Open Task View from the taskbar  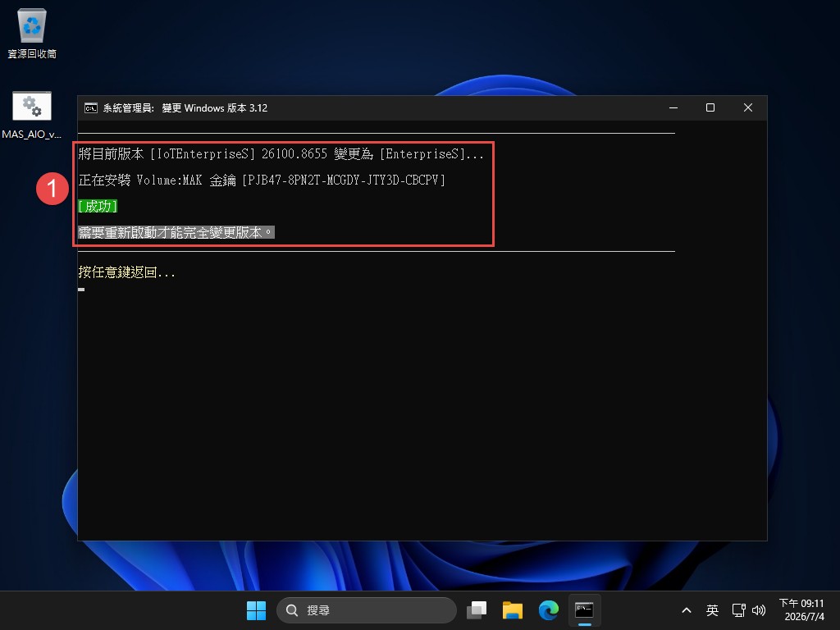click(477, 610)
